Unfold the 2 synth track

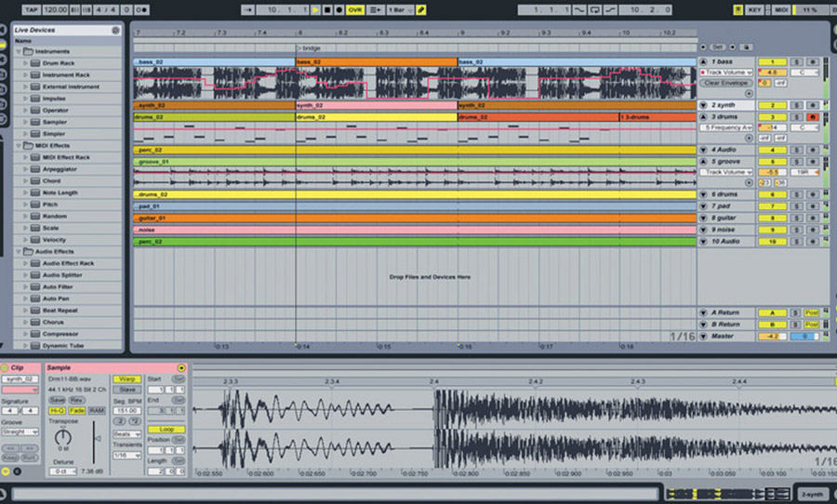(704, 105)
